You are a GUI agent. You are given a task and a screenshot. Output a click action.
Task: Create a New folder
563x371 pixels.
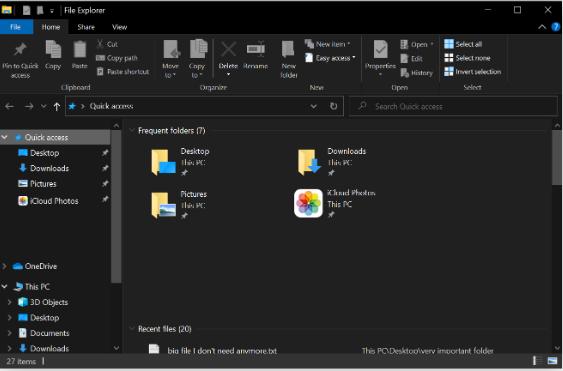[x=289, y=59]
